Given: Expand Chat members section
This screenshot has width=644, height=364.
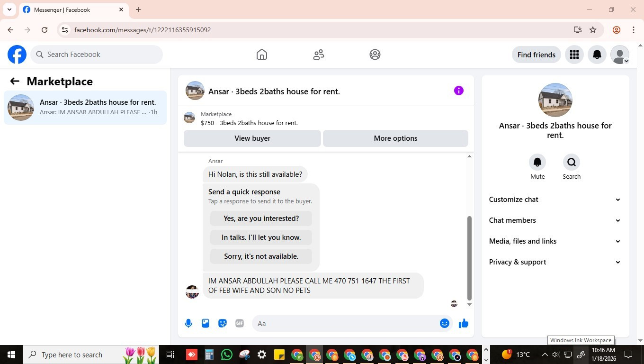Looking at the screenshot, I should coord(555,220).
